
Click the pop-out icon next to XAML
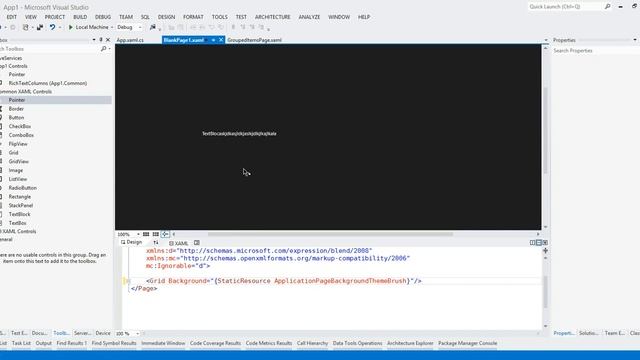point(197,242)
